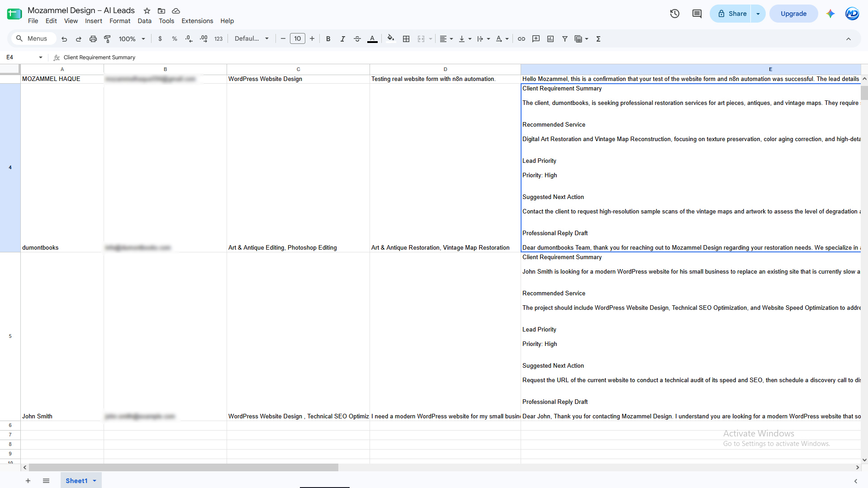Format as currency with dollar icon
868x488 pixels.
(x=160, y=39)
